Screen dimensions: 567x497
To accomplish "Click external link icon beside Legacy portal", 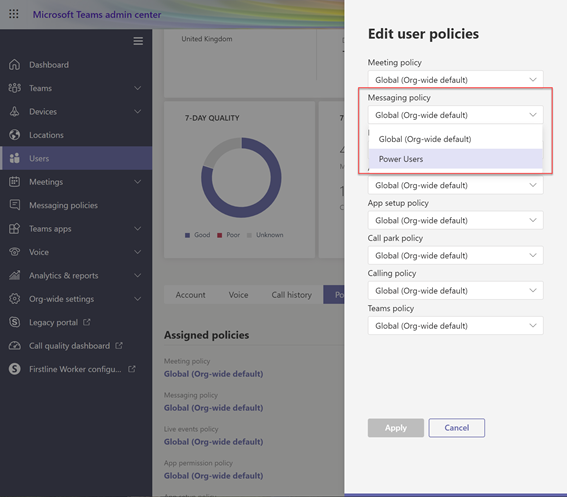I will coord(86,322).
